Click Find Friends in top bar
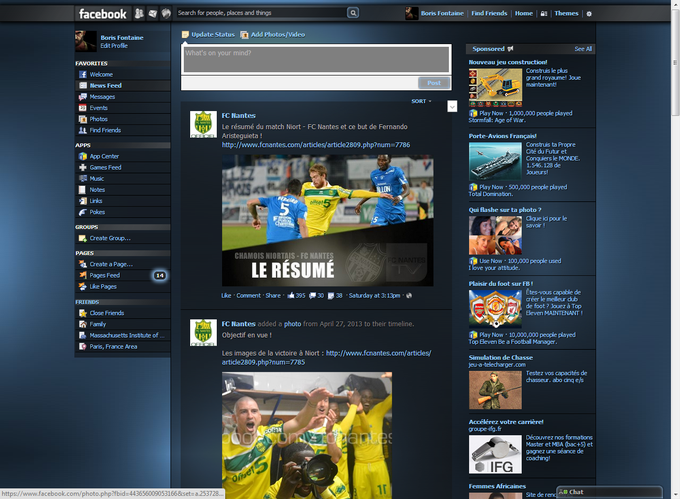This screenshot has width=680, height=499. (489, 13)
